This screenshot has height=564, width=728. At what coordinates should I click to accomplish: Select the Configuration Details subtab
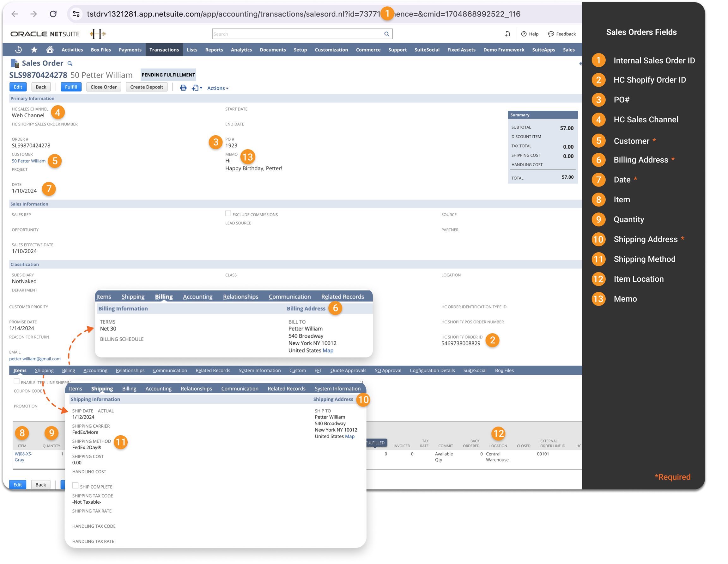click(432, 371)
